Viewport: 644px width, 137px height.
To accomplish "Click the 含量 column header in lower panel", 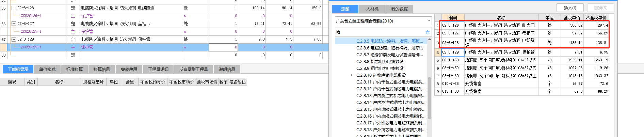I will click(x=130, y=82).
